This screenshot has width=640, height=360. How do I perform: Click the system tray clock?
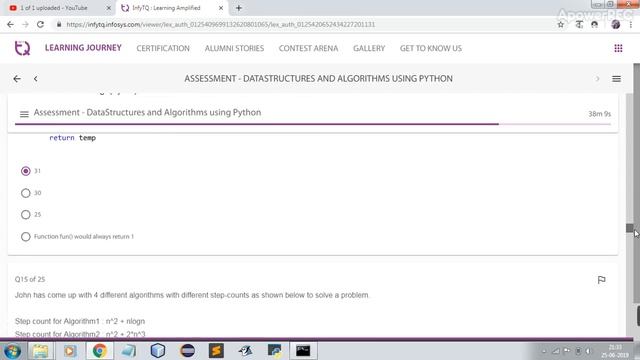coord(615,351)
